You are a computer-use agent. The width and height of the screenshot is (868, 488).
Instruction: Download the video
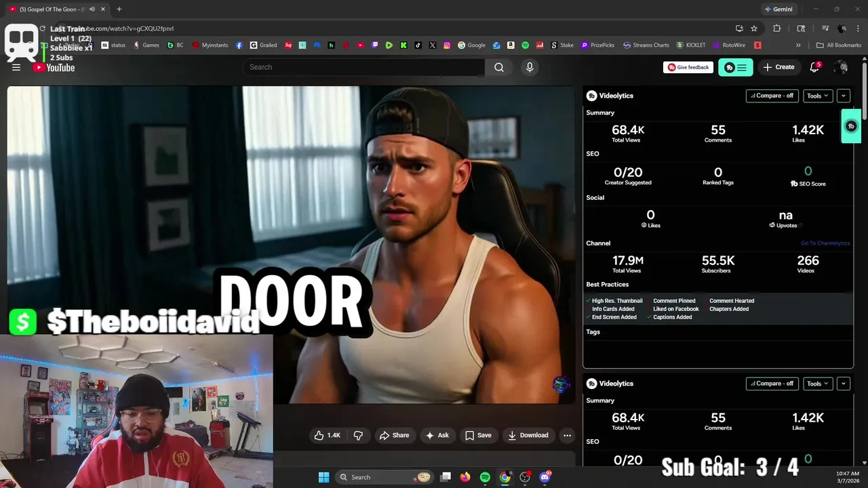(528, 435)
